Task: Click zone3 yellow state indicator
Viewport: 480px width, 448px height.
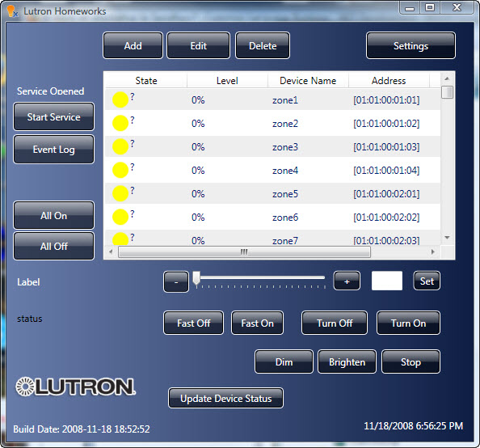Action: point(120,146)
